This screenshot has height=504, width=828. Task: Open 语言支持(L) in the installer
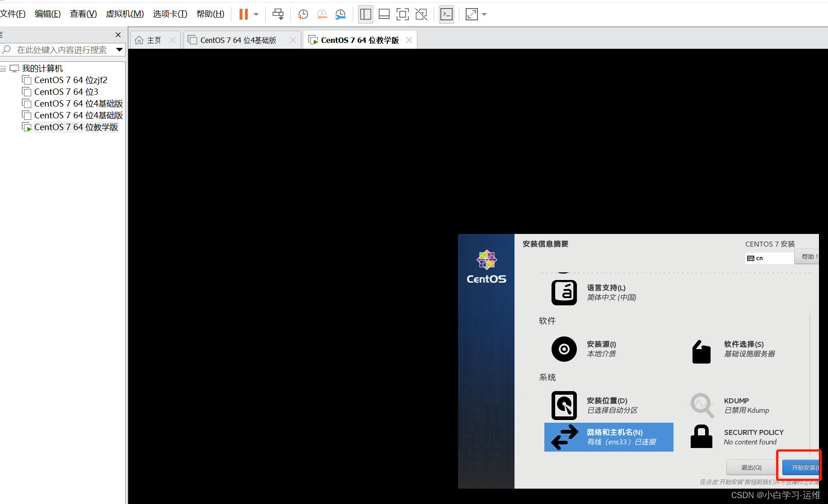pos(611,293)
